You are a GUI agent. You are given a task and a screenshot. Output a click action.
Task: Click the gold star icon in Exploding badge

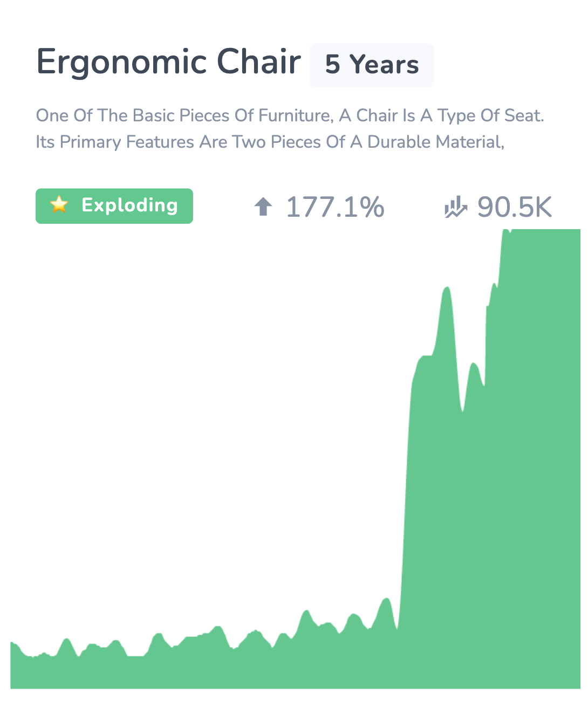point(59,205)
